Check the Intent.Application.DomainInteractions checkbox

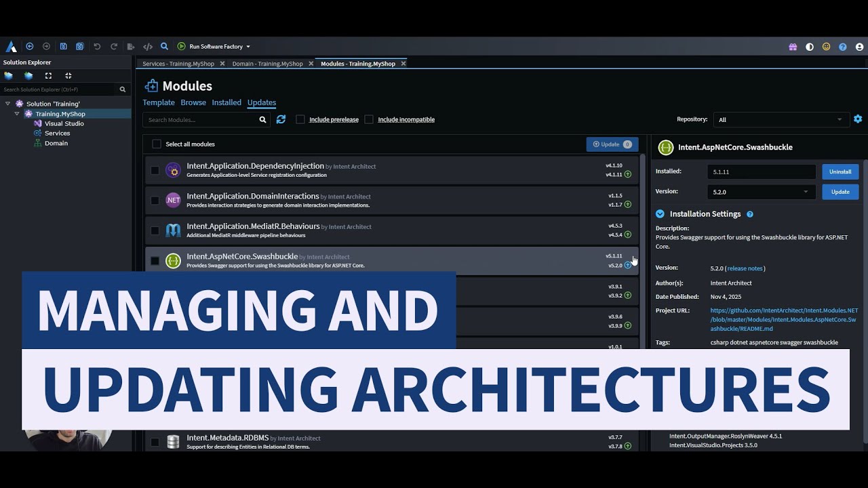click(x=155, y=201)
